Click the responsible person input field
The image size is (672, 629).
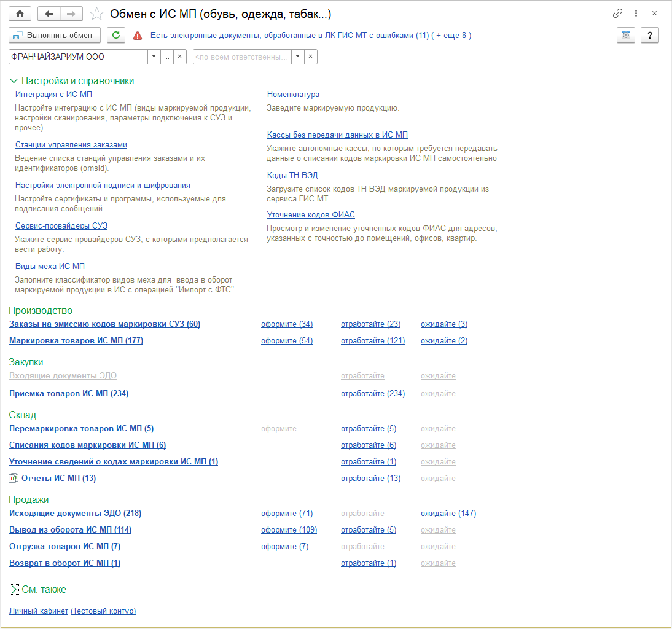[x=242, y=57]
